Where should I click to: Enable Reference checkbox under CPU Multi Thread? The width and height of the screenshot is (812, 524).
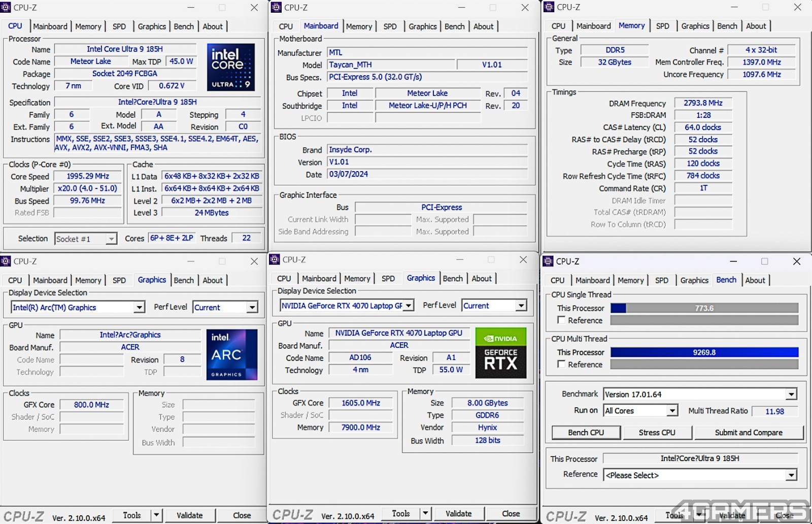click(x=561, y=364)
